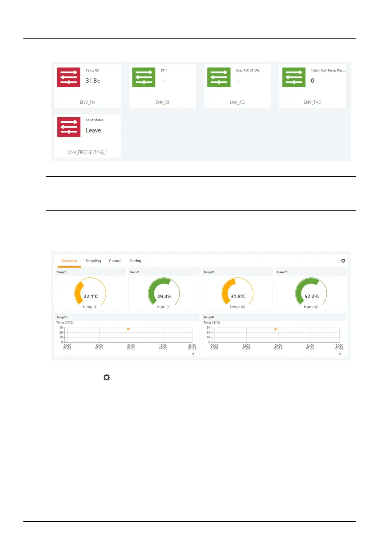
Task: Open settings gear in the tab bar
Action: coord(343,261)
